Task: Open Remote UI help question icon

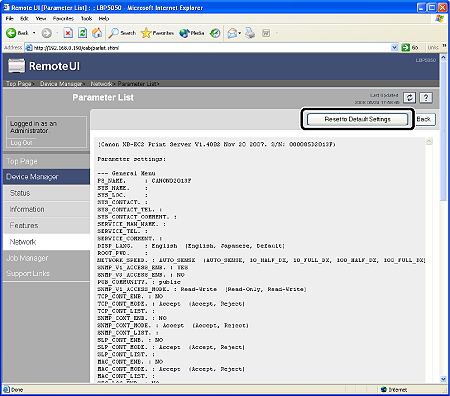Action: 426,98
